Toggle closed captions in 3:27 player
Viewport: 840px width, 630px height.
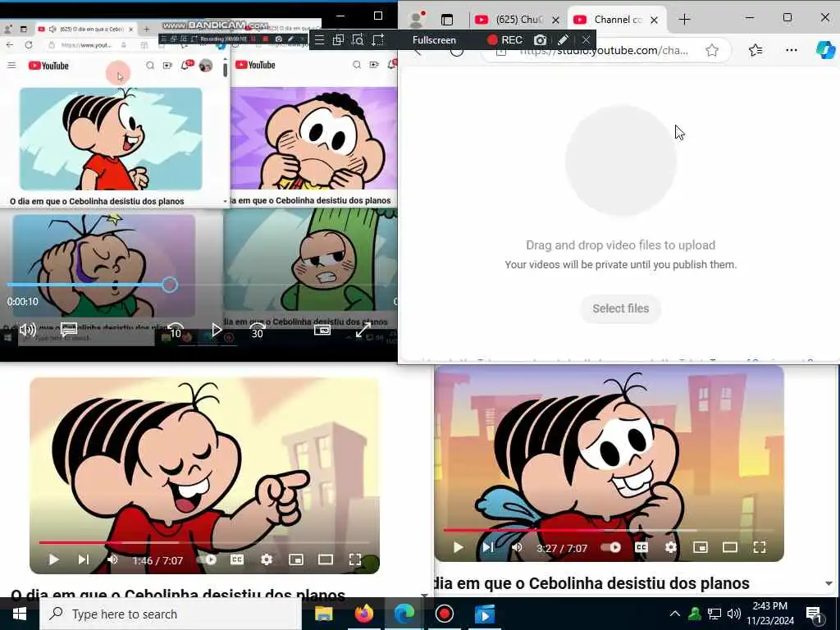click(x=641, y=547)
